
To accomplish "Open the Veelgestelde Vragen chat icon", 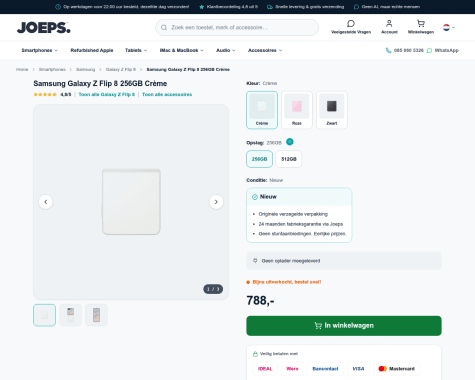I will coord(351,24).
